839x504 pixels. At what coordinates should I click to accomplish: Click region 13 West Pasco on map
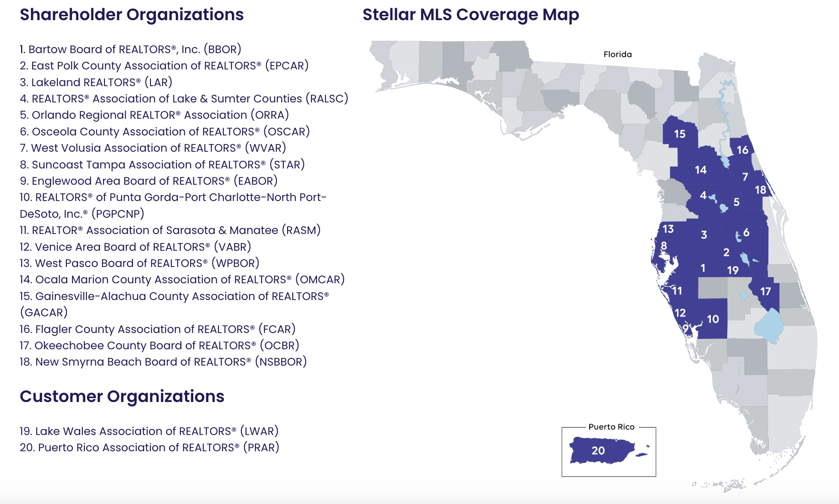[668, 229]
